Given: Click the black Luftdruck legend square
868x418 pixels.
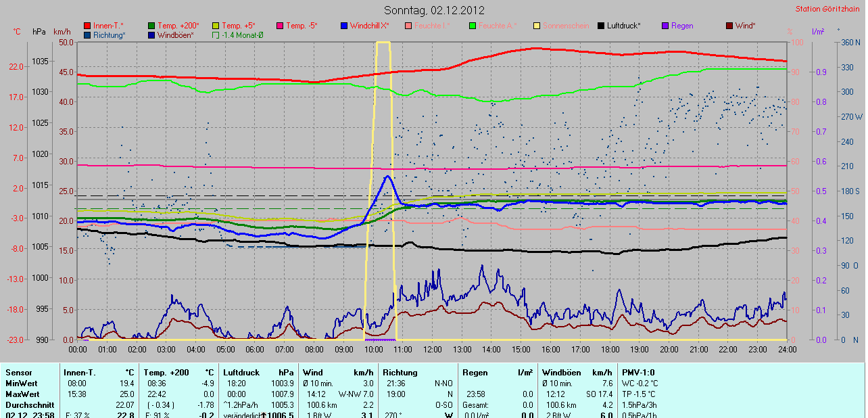Looking at the screenshot, I should coord(601,26).
